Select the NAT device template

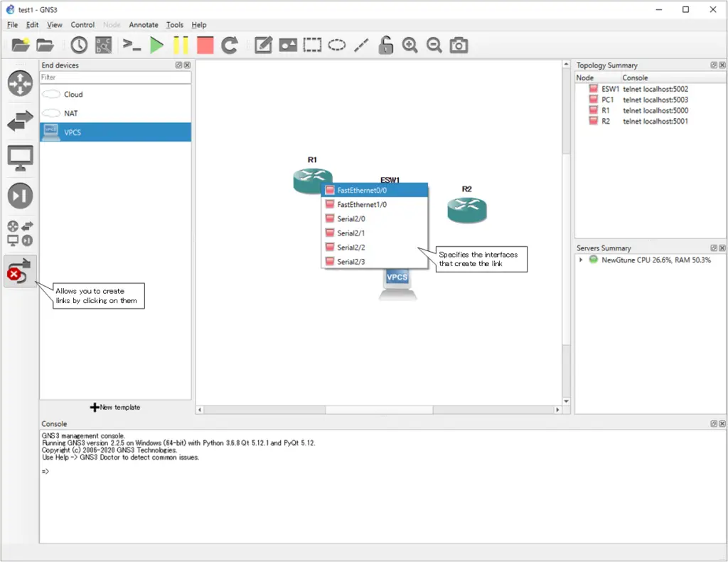click(115, 113)
